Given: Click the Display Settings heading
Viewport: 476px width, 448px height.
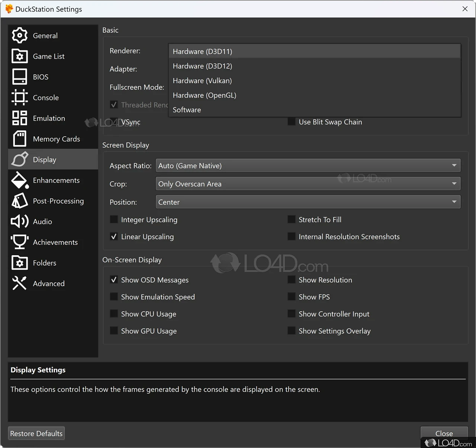Looking at the screenshot, I should coord(38,370).
